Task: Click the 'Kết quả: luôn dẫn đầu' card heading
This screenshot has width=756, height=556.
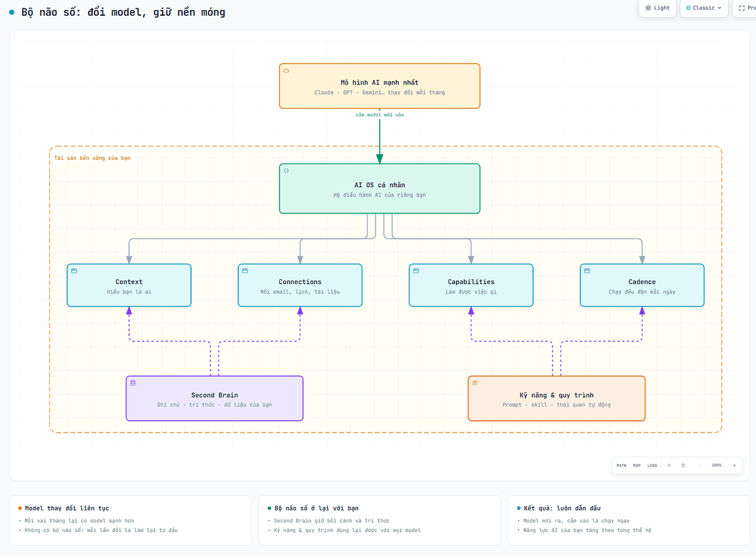Action: (x=562, y=508)
